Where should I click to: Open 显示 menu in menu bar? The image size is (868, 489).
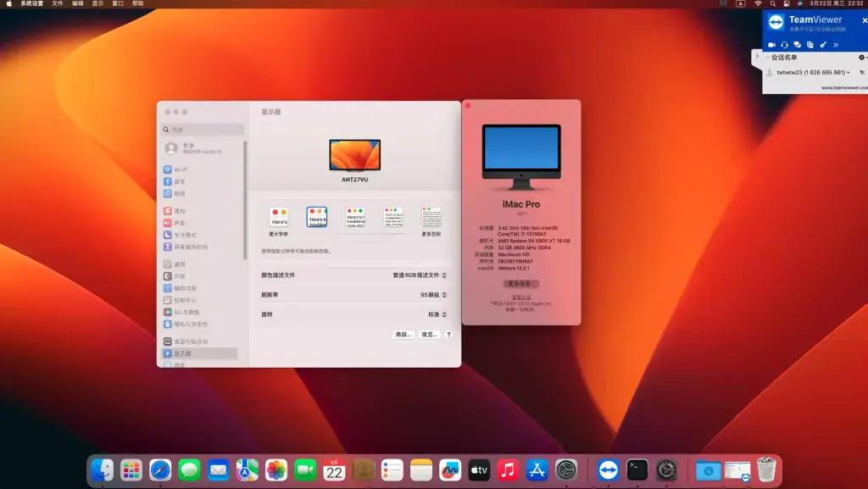97,3
